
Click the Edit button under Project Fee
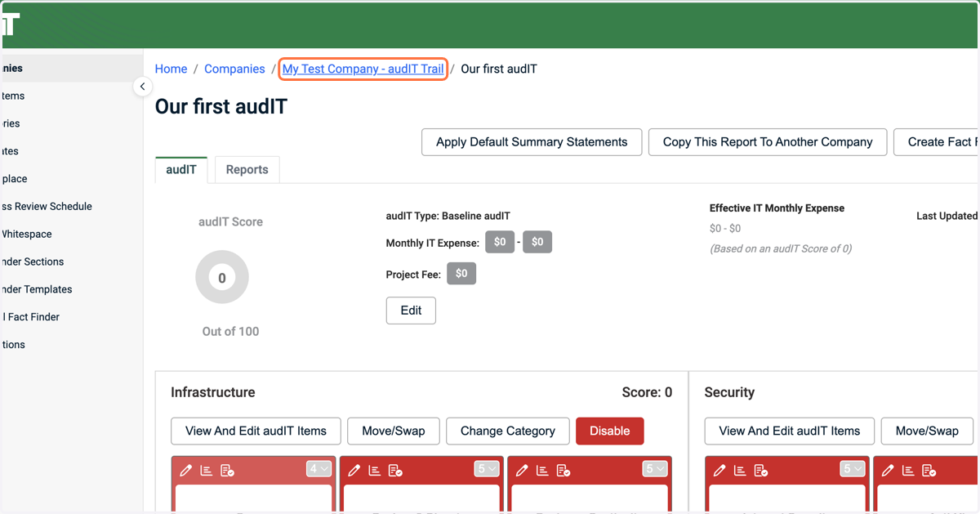pyautogui.click(x=411, y=310)
